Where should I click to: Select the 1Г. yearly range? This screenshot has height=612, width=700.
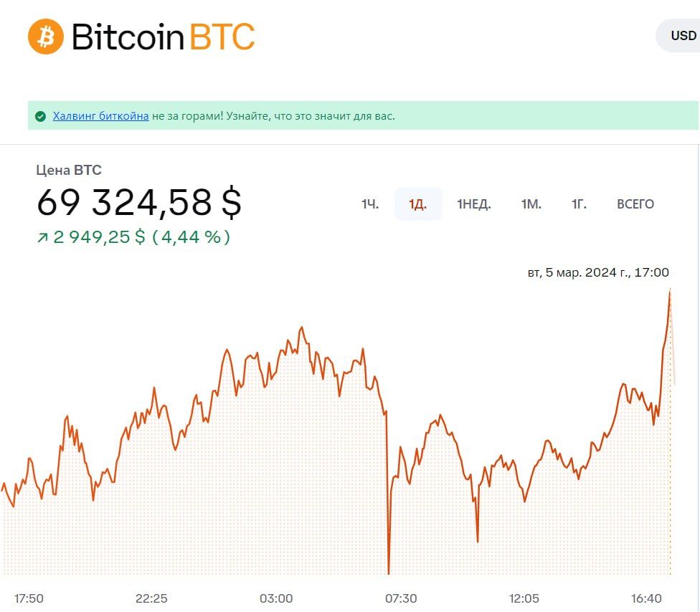coord(579,204)
